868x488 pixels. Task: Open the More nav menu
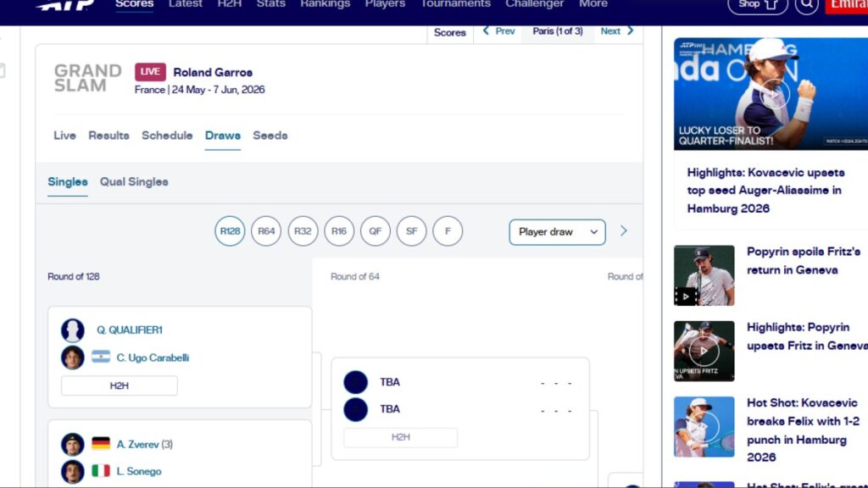[x=593, y=4]
